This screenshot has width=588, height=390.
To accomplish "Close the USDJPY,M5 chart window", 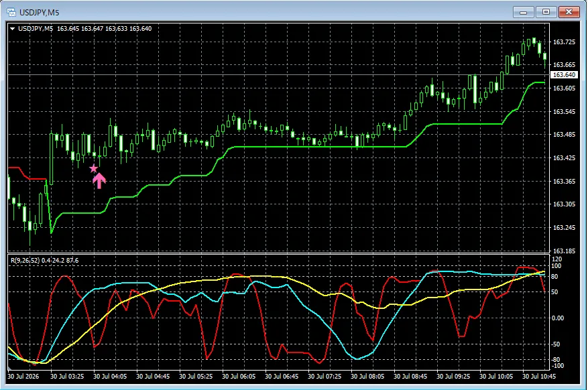I will pos(569,12).
